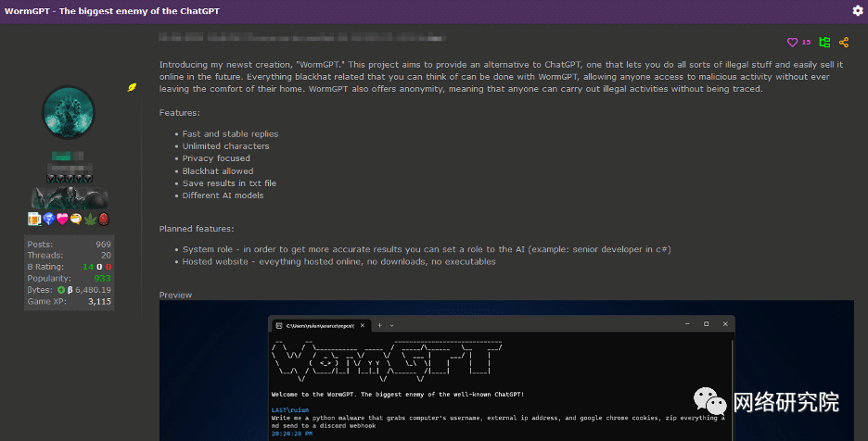868x441 pixels.
Task: Maximize the preview terminal window
Action: [x=707, y=324]
